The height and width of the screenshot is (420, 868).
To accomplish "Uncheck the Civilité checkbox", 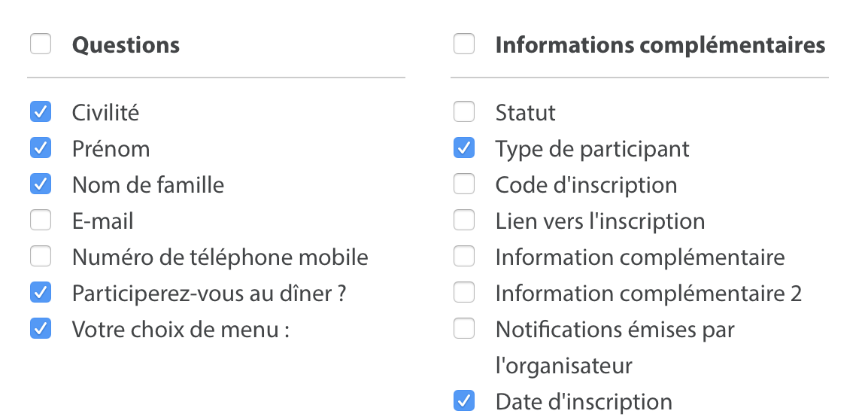I will click(41, 112).
